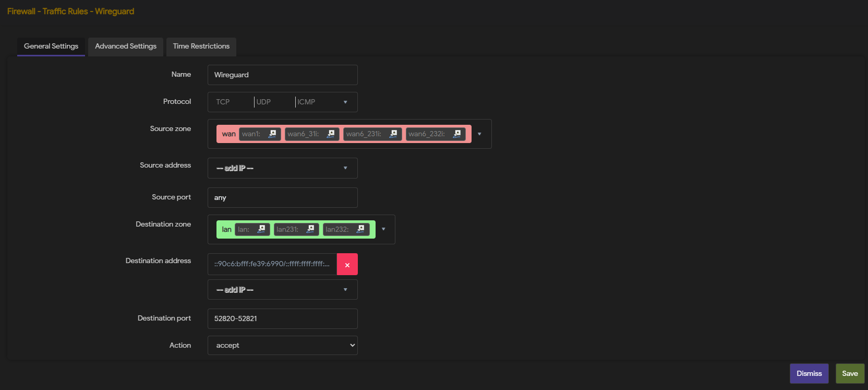Switch to the Advanced Settings tab
This screenshot has width=868, height=390.
click(x=126, y=46)
